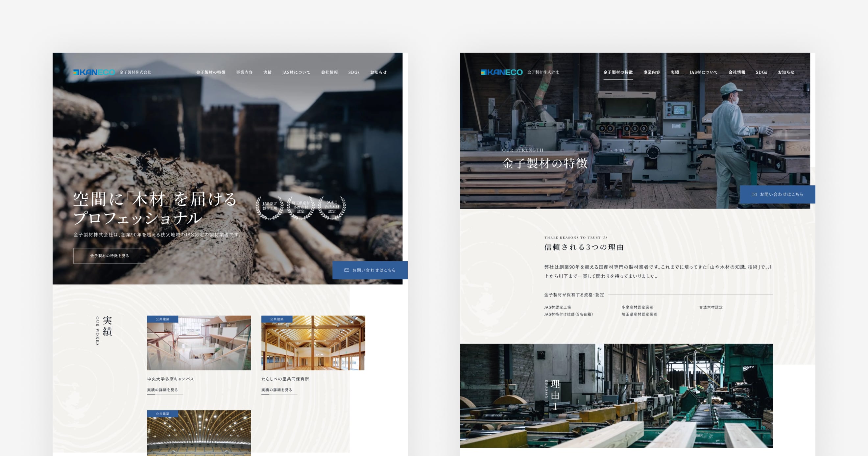Open the わらしべの里共同保育所 project thumbnail
Viewport: 868px width, 456px height.
(313, 343)
